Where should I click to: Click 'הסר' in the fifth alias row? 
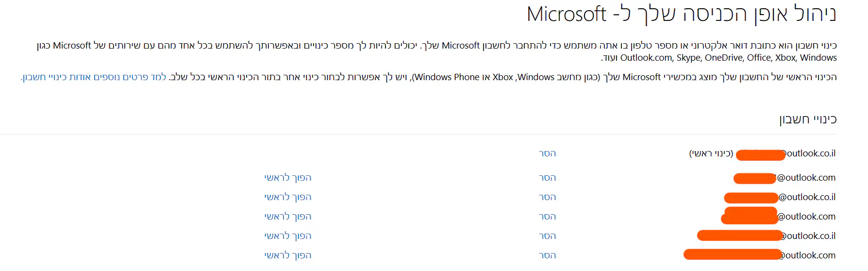(547, 236)
